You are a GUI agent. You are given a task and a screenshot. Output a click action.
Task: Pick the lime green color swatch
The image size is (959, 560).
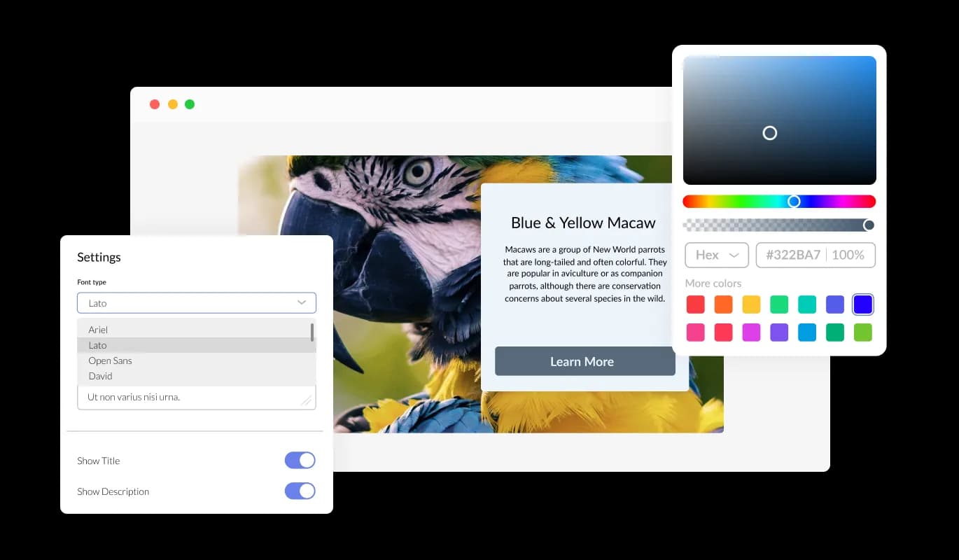click(x=863, y=332)
